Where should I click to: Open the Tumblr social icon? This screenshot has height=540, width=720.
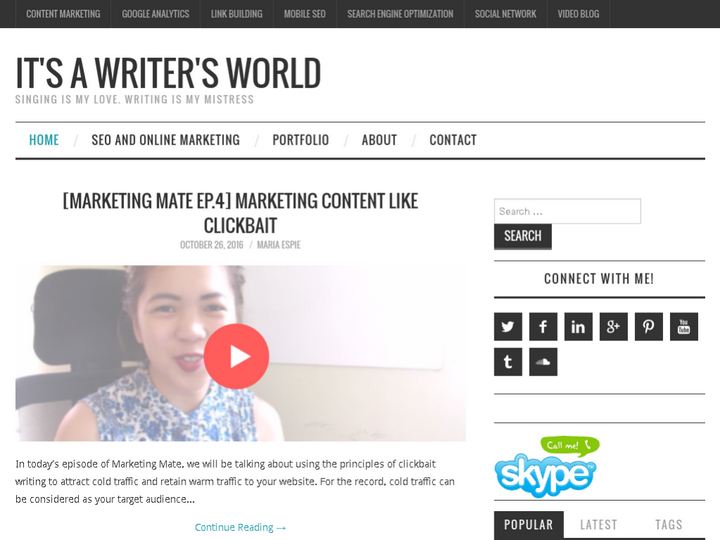(508, 362)
